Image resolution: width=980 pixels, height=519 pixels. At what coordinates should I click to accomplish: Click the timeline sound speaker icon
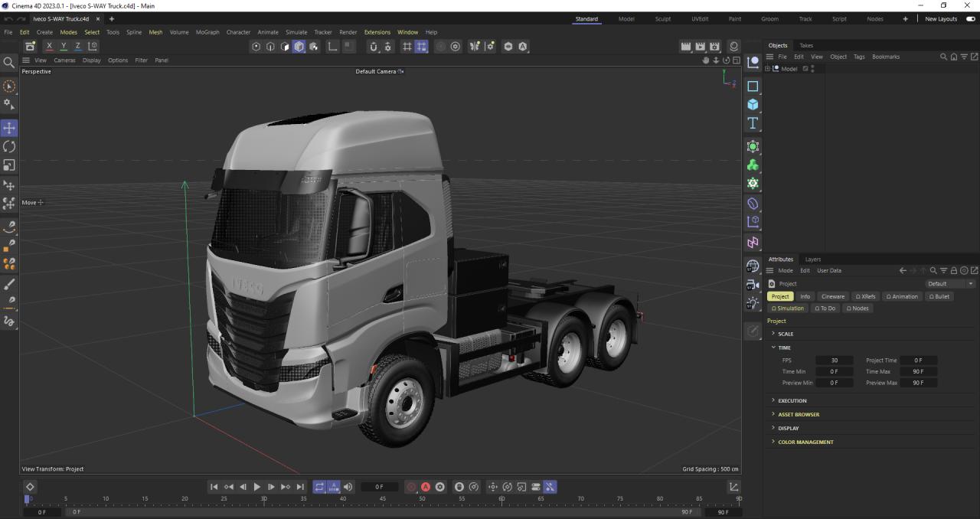tap(348, 487)
